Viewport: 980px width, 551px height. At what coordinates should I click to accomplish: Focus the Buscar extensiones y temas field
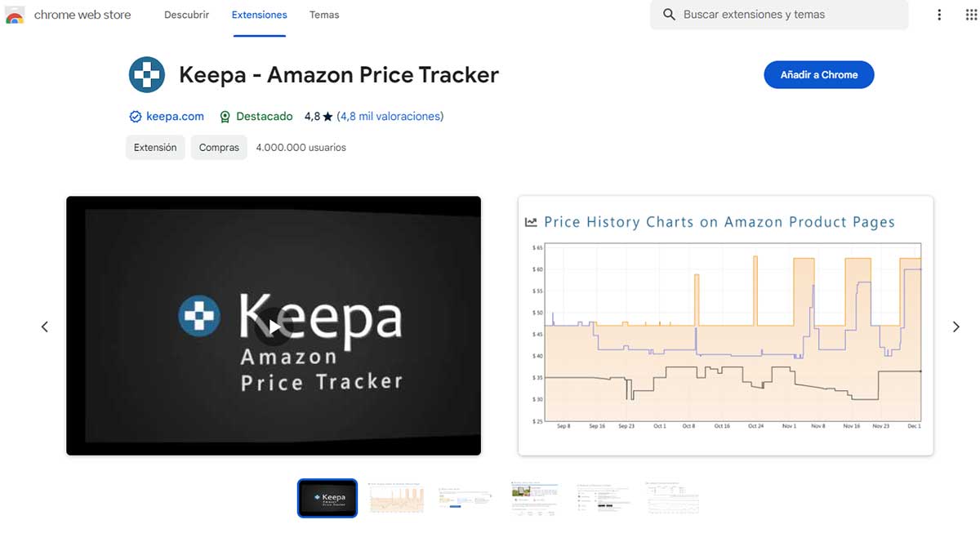pos(784,15)
